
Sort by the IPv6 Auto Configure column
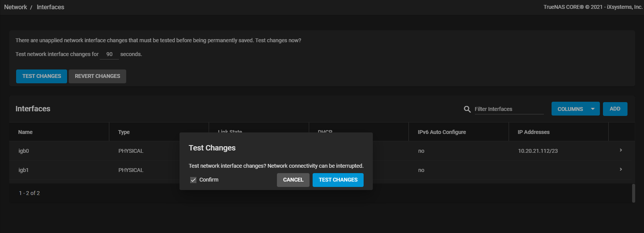pos(441,132)
